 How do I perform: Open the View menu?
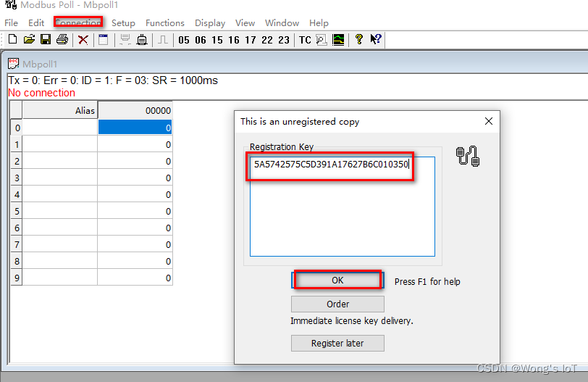point(245,23)
